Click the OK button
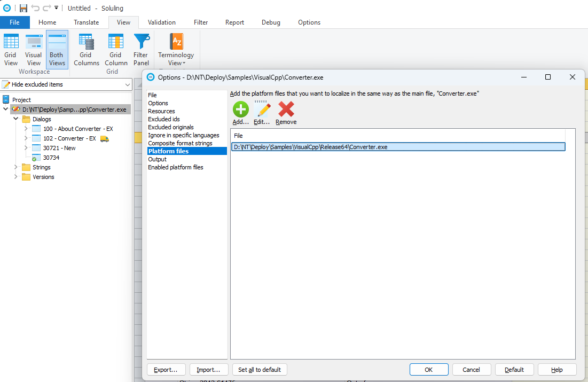The image size is (588, 382). tap(428, 370)
